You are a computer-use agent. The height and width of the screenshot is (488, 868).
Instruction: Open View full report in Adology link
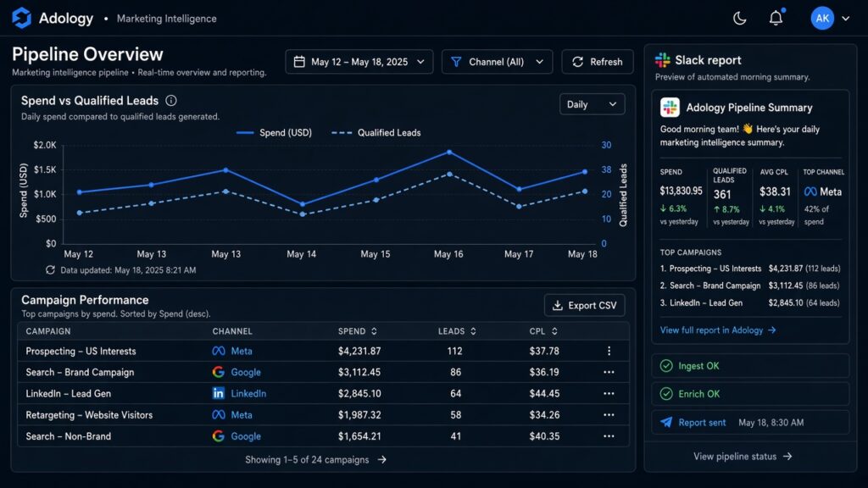click(x=718, y=330)
